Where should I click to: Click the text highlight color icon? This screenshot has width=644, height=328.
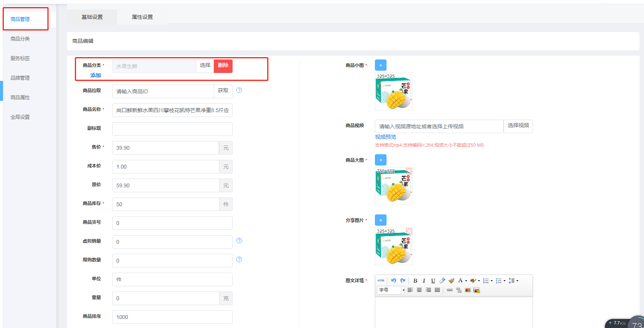click(x=473, y=281)
